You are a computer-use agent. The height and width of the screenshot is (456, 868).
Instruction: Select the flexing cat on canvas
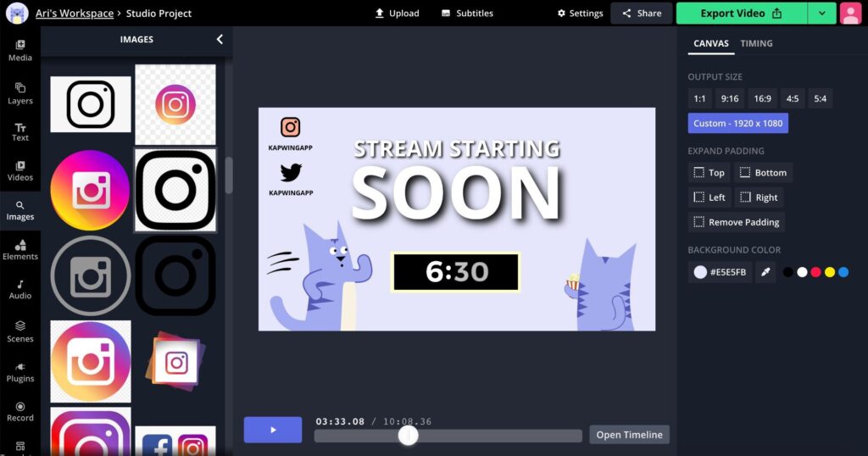tap(320, 275)
